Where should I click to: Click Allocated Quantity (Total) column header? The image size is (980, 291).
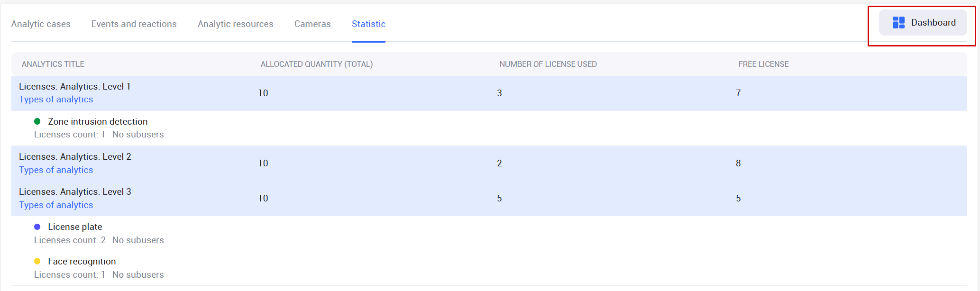click(x=316, y=64)
